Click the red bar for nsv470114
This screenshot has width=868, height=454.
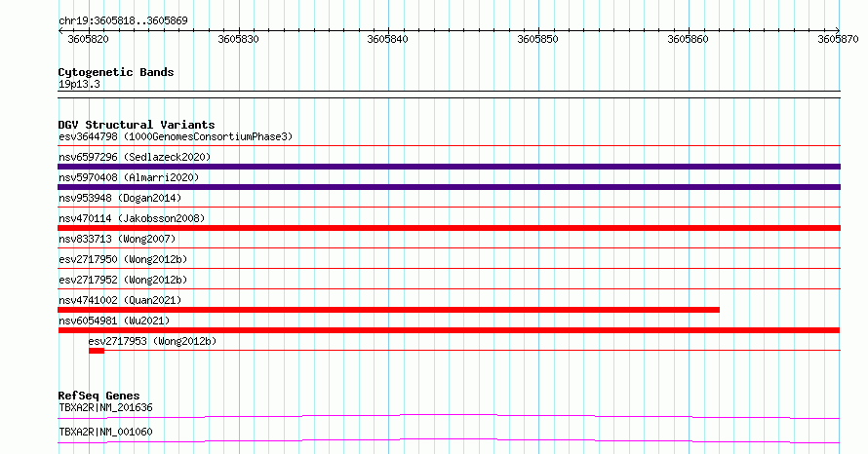tap(449, 228)
